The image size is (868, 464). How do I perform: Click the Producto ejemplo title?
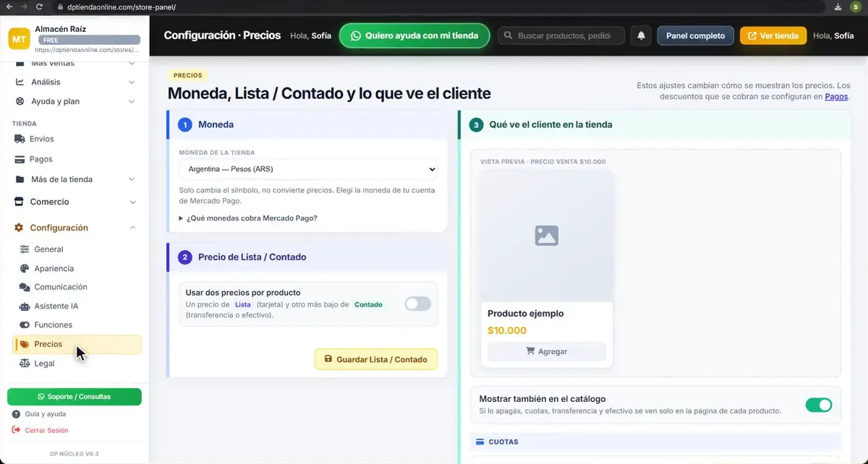click(x=526, y=314)
